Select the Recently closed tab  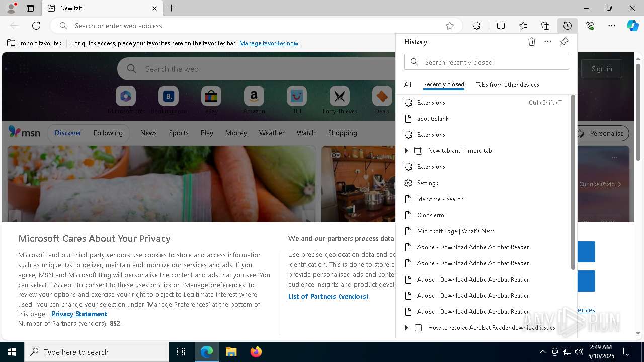[x=443, y=85]
